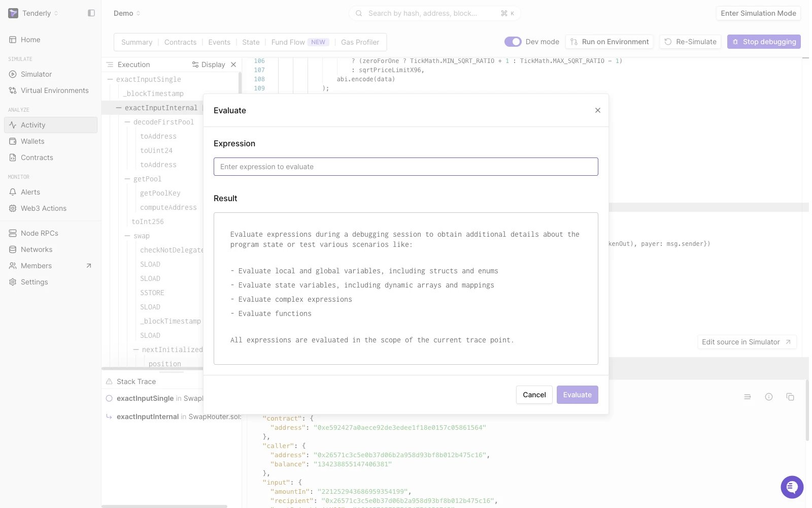Click the Members external link arrow

[89, 266]
